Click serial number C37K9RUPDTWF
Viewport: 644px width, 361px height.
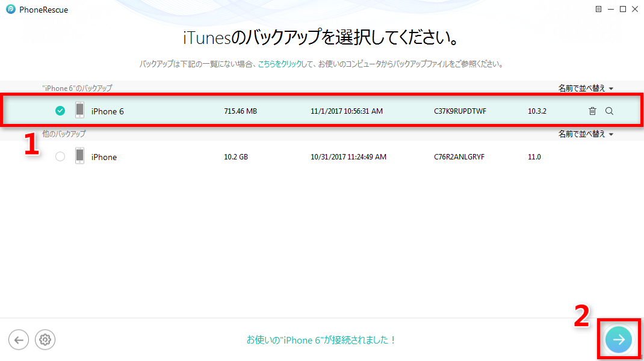tap(460, 111)
